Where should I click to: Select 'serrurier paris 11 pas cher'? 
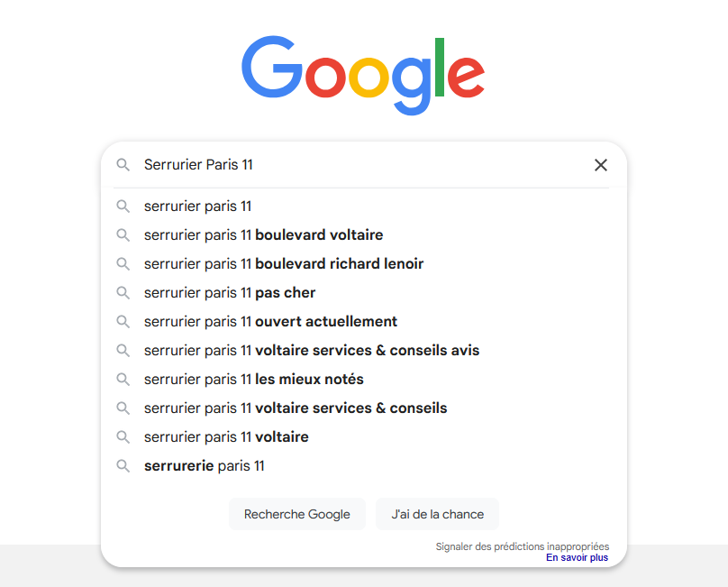[x=230, y=293]
